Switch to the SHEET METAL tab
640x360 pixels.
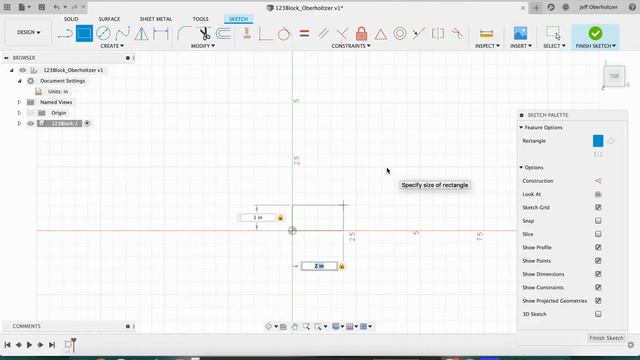pyautogui.click(x=156, y=19)
